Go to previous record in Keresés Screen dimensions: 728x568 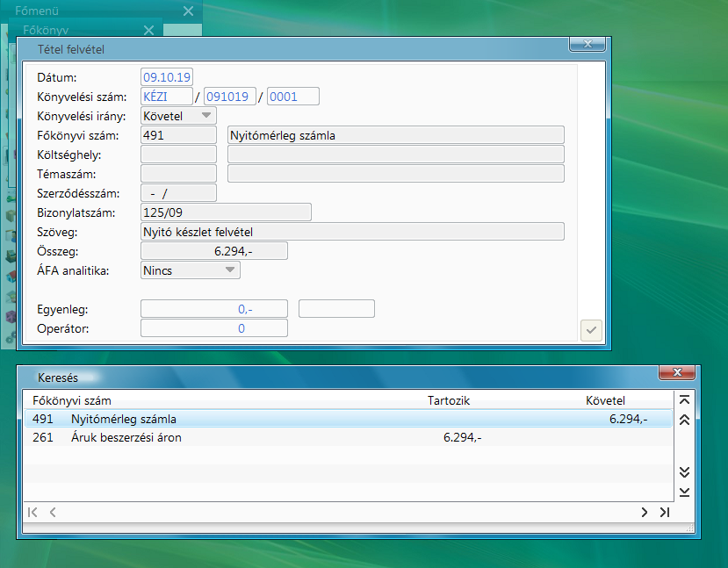coord(53,512)
